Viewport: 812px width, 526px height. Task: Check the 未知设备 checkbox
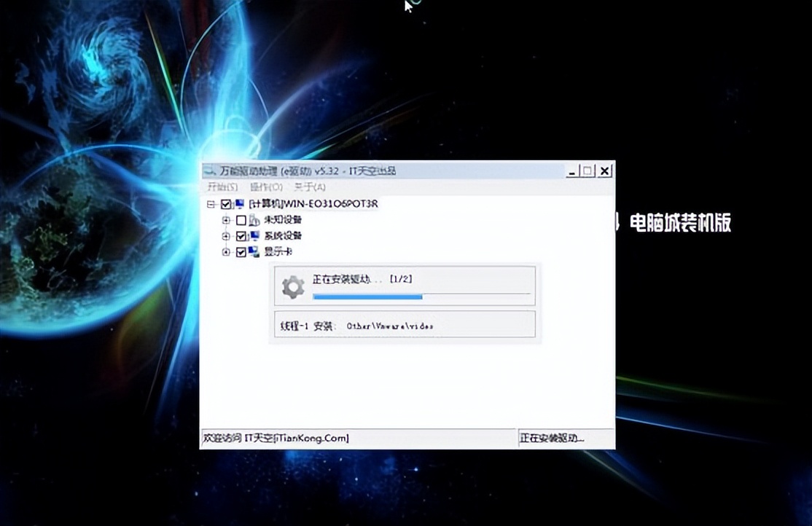coord(241,220)
